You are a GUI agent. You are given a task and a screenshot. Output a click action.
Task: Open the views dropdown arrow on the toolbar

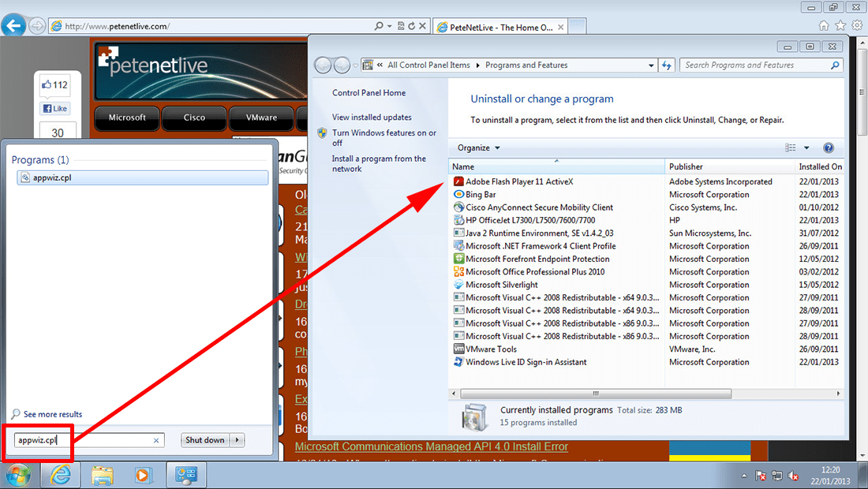pos(806,147)
